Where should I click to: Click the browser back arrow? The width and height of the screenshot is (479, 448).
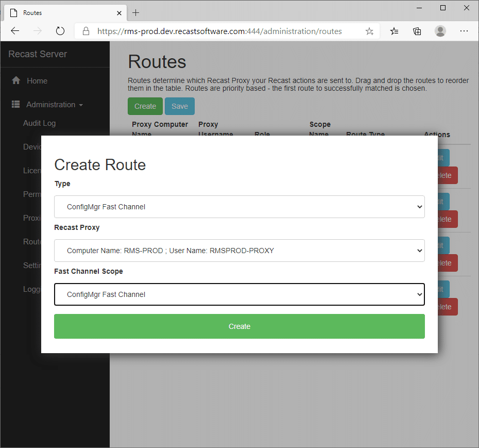tap(15, 31)
